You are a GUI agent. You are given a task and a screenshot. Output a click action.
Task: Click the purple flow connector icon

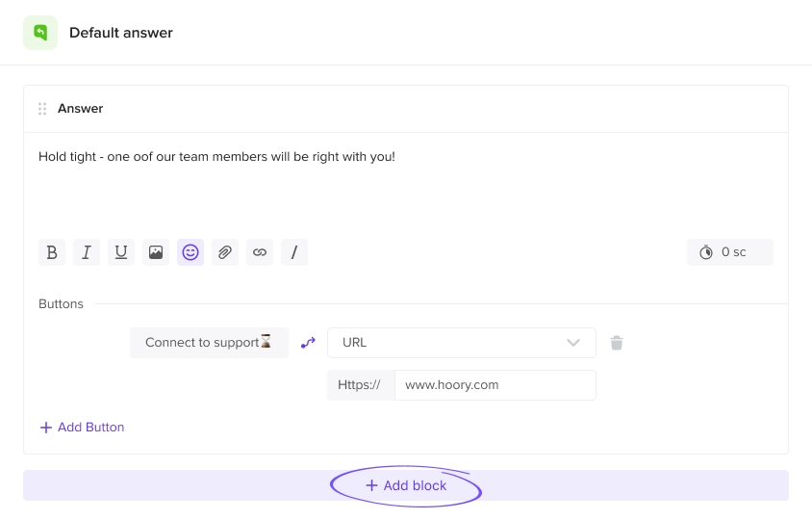(x=308, y=343)
